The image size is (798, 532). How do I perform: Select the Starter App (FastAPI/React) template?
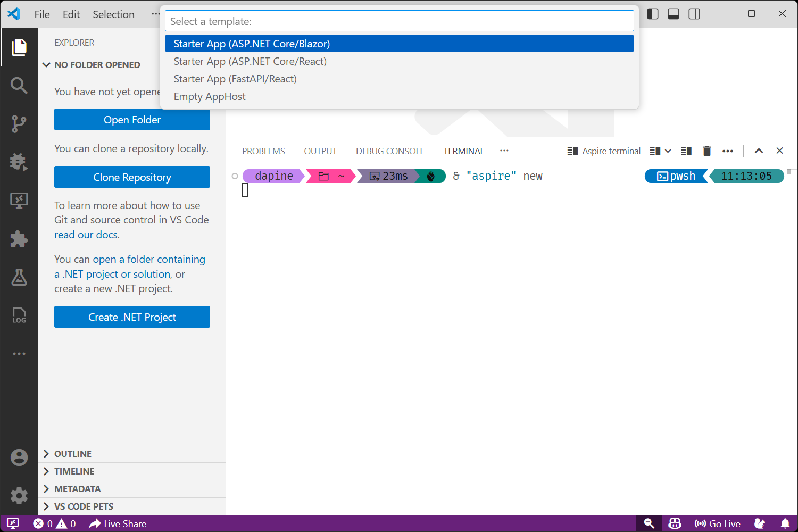pyautogui.click(x=235, y=79)
